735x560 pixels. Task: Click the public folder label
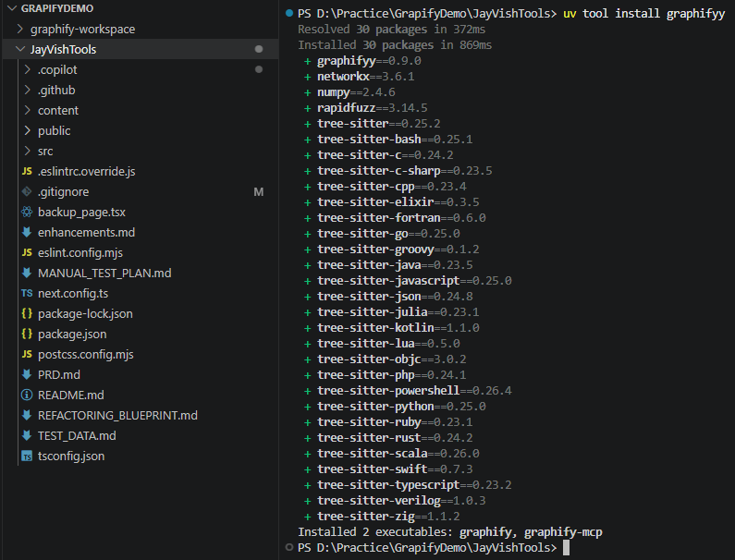tap(54, 130)
